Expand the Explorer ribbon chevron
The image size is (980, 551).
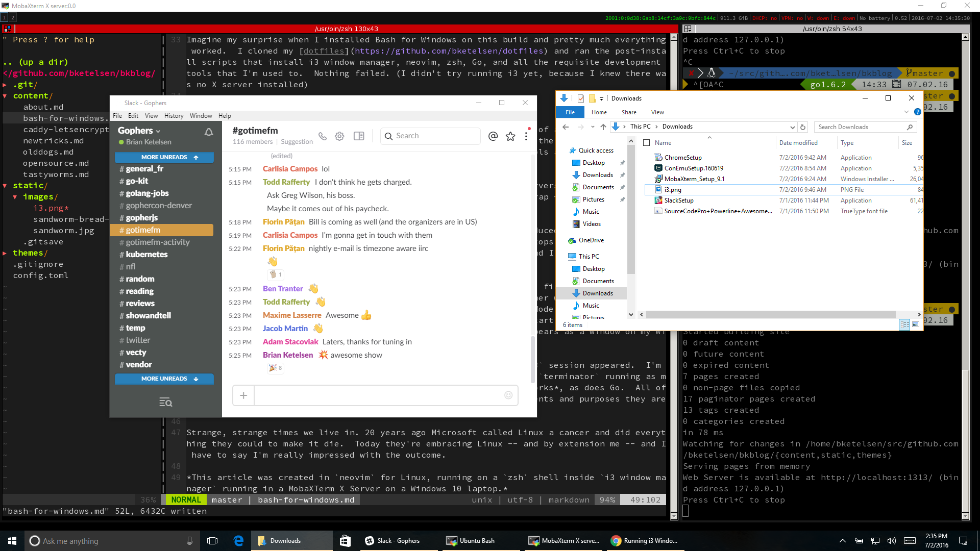click(906, 112)
